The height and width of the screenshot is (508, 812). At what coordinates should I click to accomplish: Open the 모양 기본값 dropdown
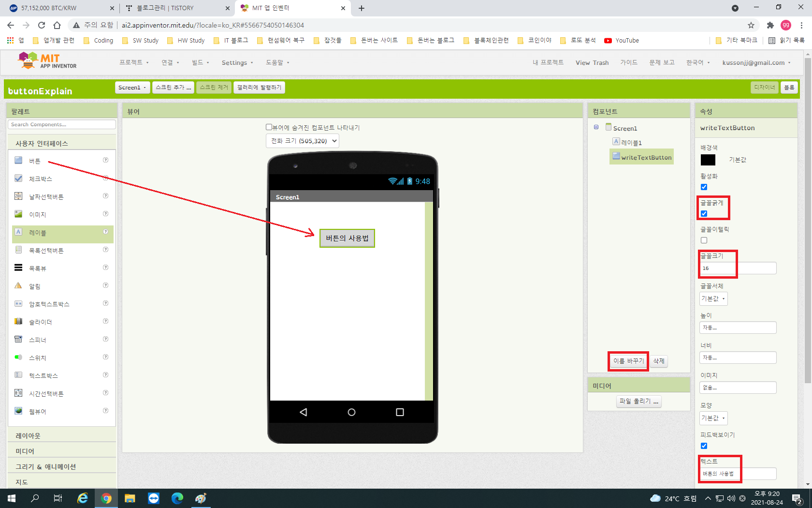coord(713,418)
